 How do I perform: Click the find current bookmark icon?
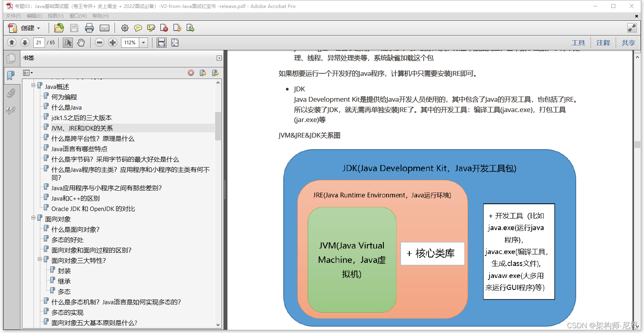click(215, 73)
